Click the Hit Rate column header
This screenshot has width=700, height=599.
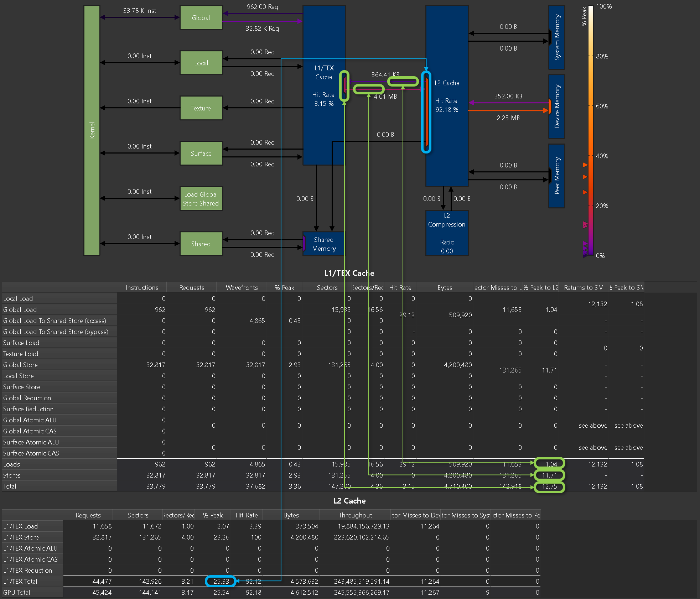pyautogui.click(x=400, y=287)
